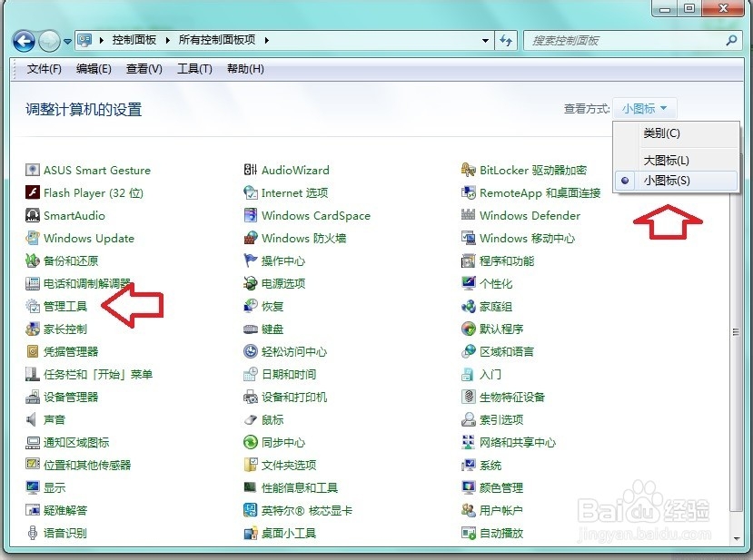Click the 凭据管理器 safe icon
The width and height of the screenshot is (753, 560).
coord(32,351)
